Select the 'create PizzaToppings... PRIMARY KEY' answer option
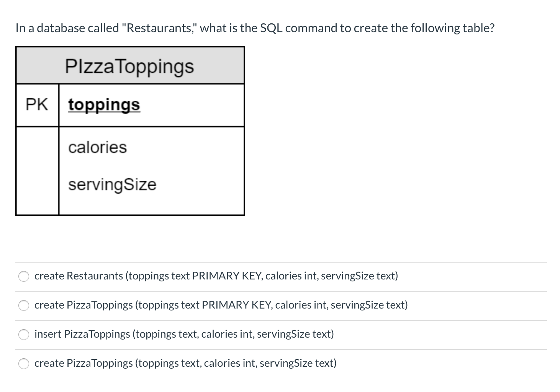This screenshot has height=392, width=560. point(24,305)
